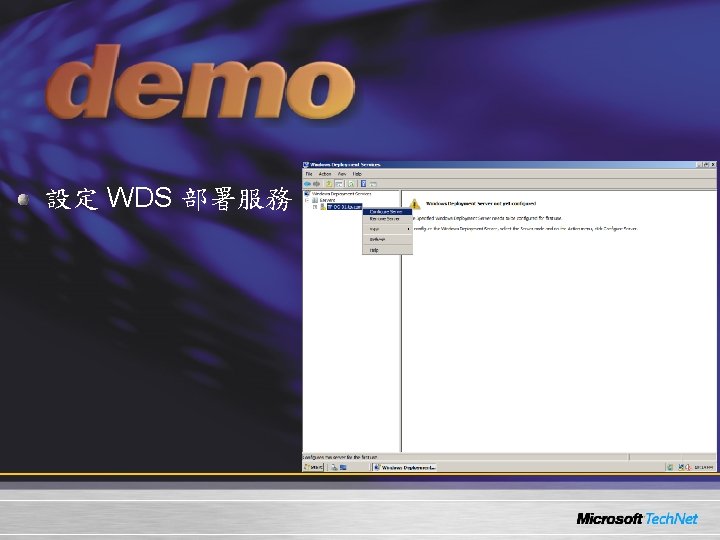The width and height of the screenshot is (720, 540).
Task: Click the red alert system tray icon
Action: [688, 467]
